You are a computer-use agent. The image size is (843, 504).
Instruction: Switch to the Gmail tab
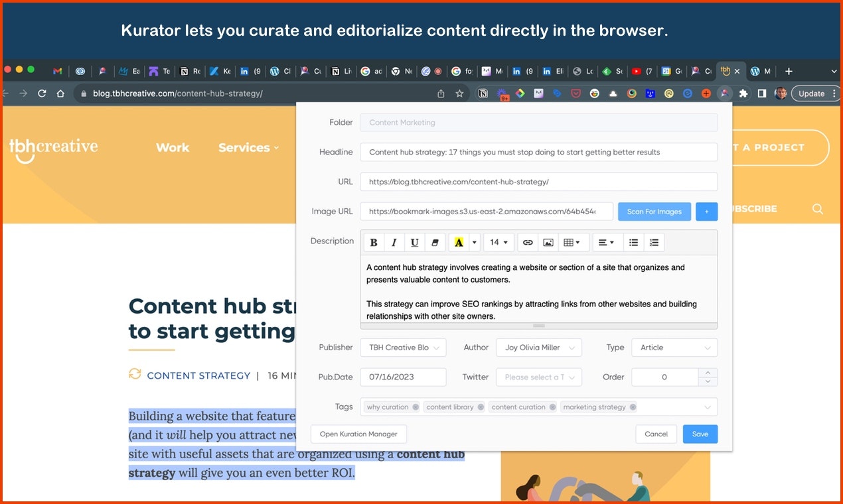58,71
